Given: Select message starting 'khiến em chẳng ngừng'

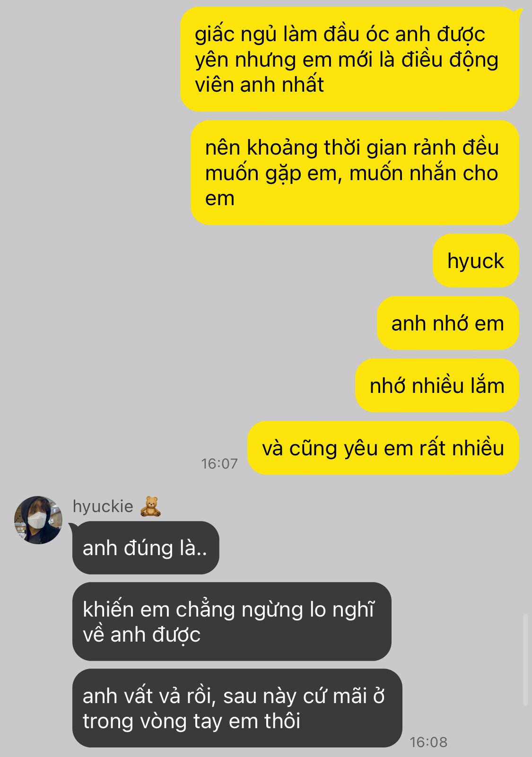Looking at the screenshot, I should 232,621.
